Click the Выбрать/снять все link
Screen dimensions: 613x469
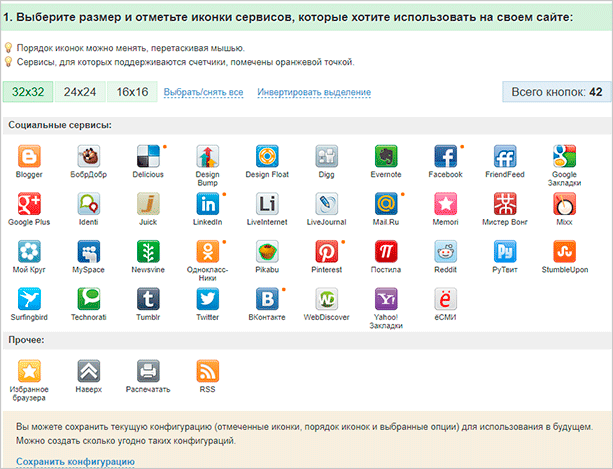point(203,92)
